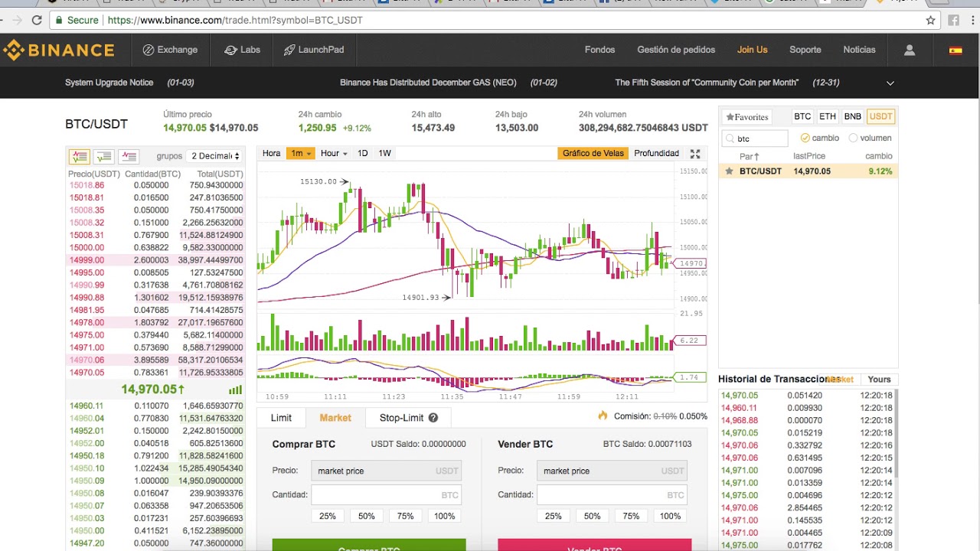This screenshot has width=980, height=551.
Task: Switch to Gráfico de Velas view
Action: pos(593,153)
